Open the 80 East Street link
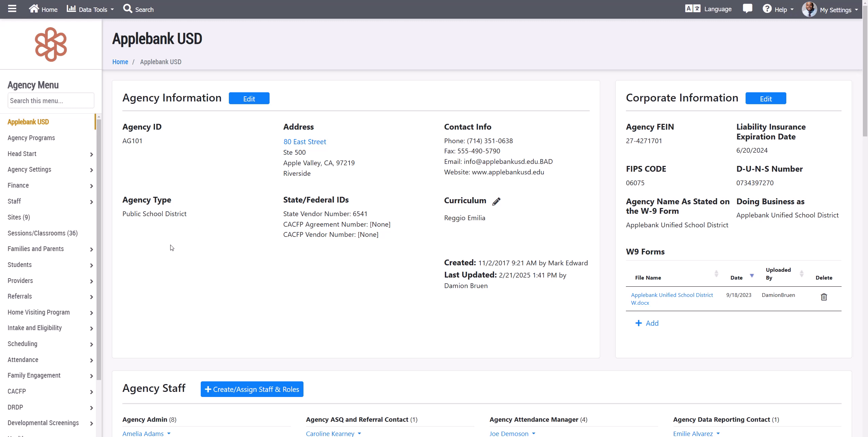 (304, 142)
